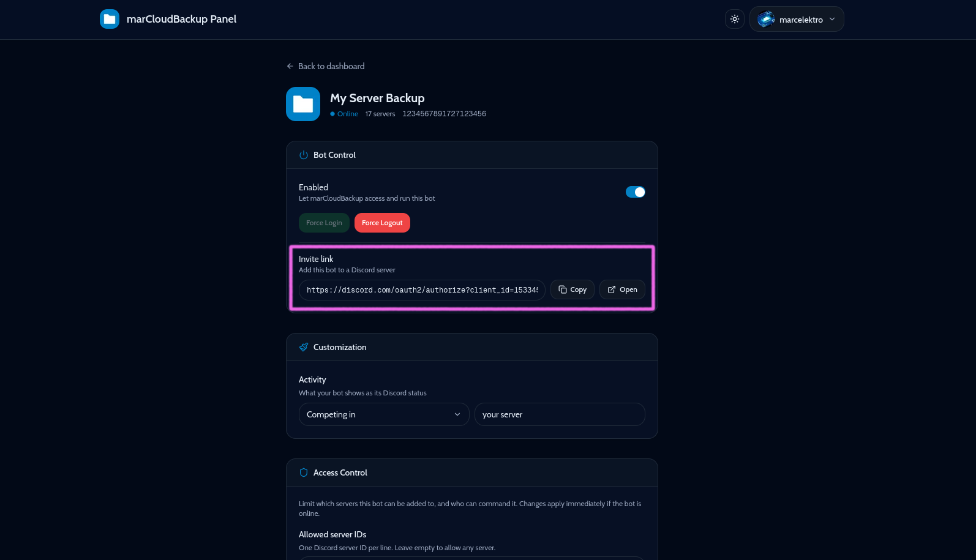
Task: Open the invite link in new tab
Action: coord(622,289)
